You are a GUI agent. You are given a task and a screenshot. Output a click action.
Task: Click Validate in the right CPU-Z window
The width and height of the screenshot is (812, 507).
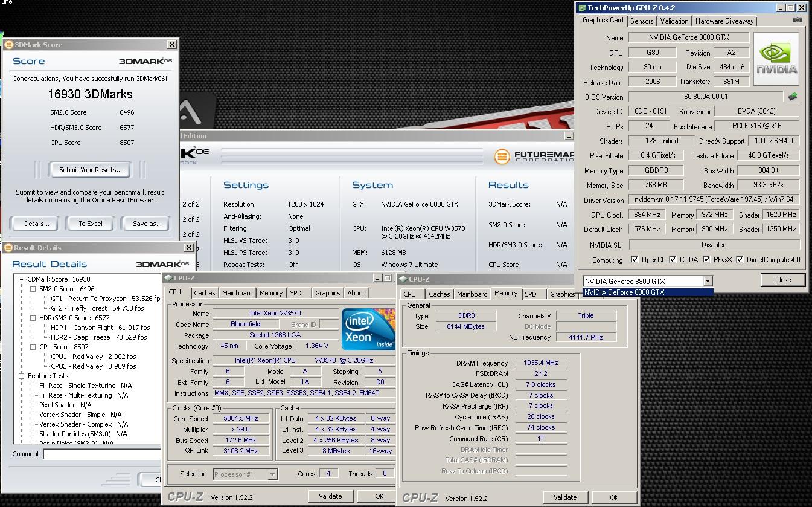click(565, 497)
